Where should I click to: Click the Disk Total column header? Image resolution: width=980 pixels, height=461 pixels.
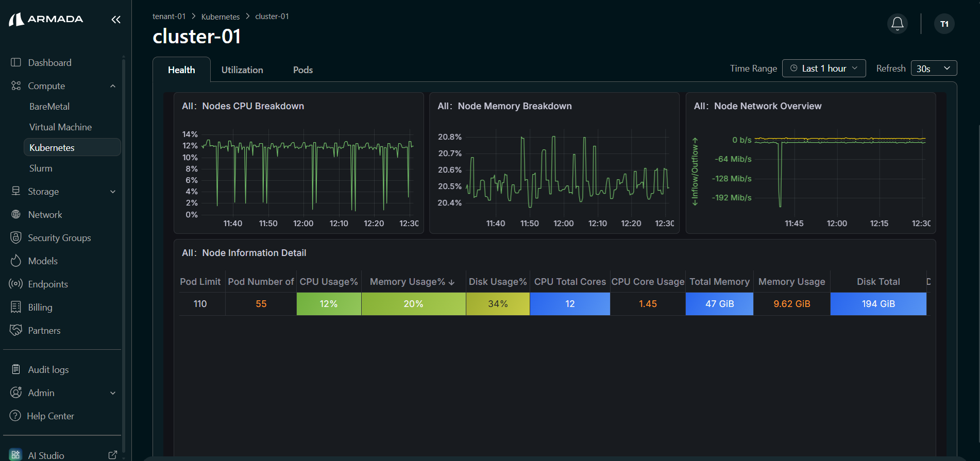coord(878,282)
